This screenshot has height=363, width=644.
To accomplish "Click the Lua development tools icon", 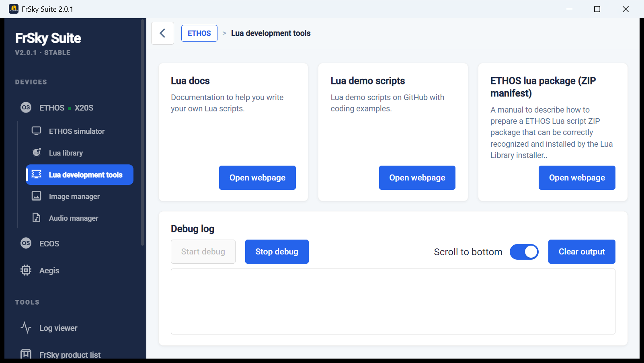I will 37,174.
